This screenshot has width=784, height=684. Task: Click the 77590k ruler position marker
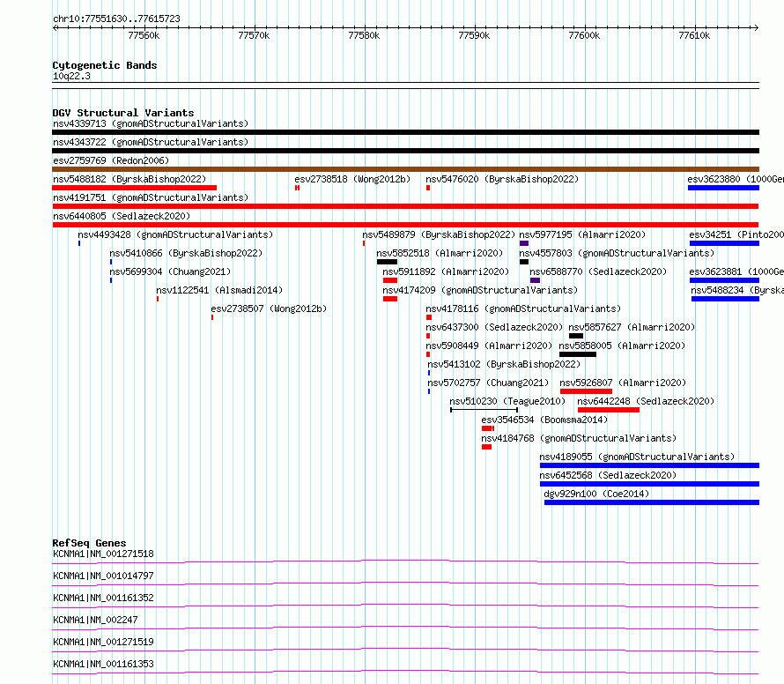tap(474, 35)
